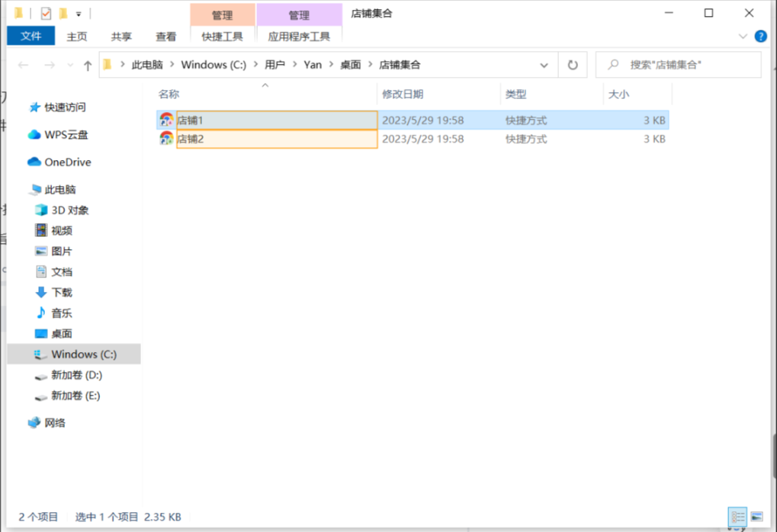
Task: Switch to the 主页 ribbon tab
Action: (x=77, y=37)
